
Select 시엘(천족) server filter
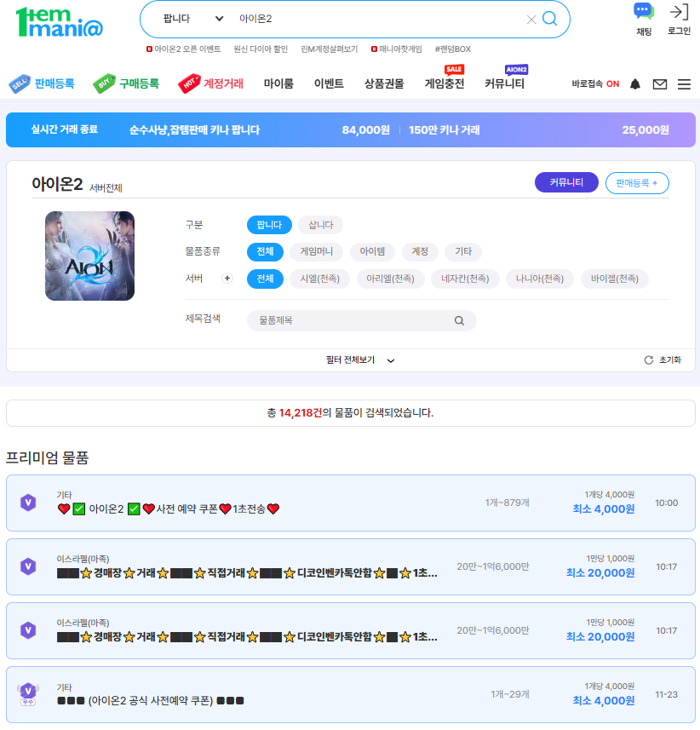point(319,279)
